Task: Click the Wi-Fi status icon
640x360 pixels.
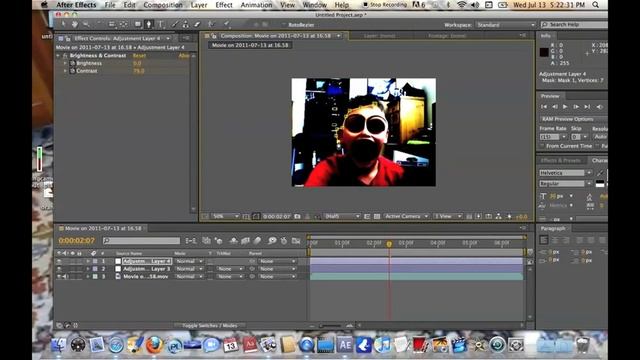Action: 462,5
